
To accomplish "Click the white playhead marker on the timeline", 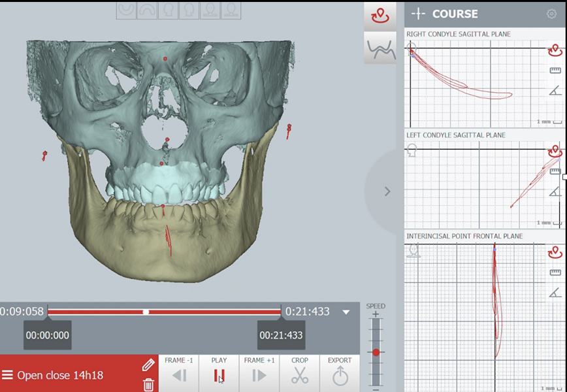I will pos(144,312).
